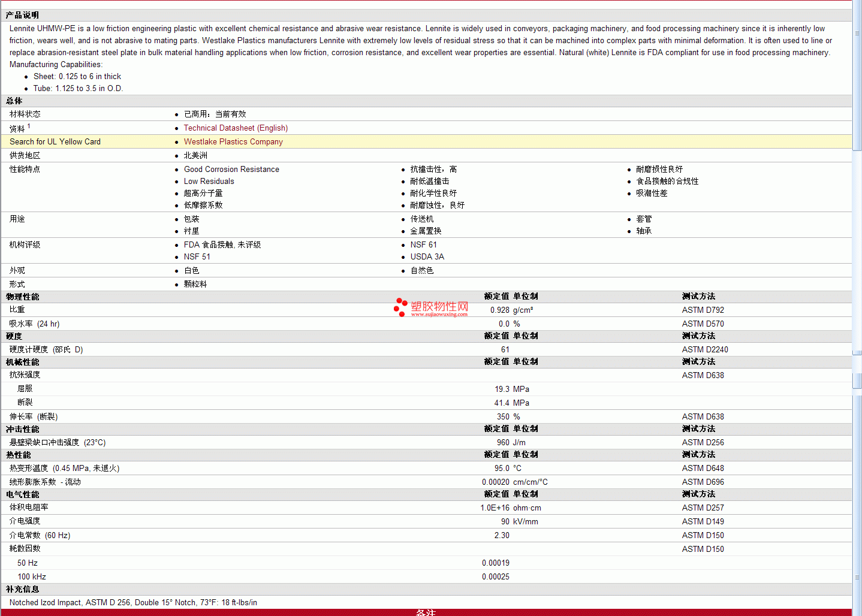The height and width of the screenshot is (616, 862).
Task: Click the 2.30 dielectric constant value
Action: (502, 535)
